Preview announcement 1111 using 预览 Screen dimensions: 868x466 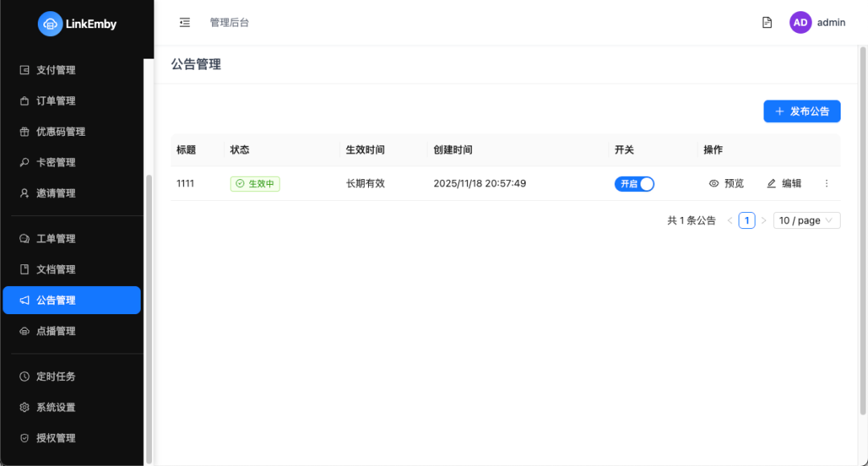click(726, 183)
